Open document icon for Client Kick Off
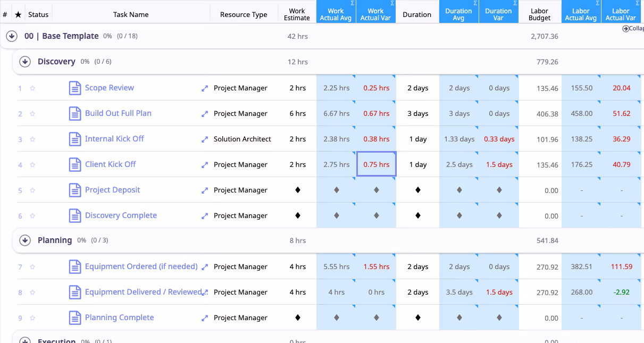Image resolution: width=644 pixels, height=343 pixels. 75,164
